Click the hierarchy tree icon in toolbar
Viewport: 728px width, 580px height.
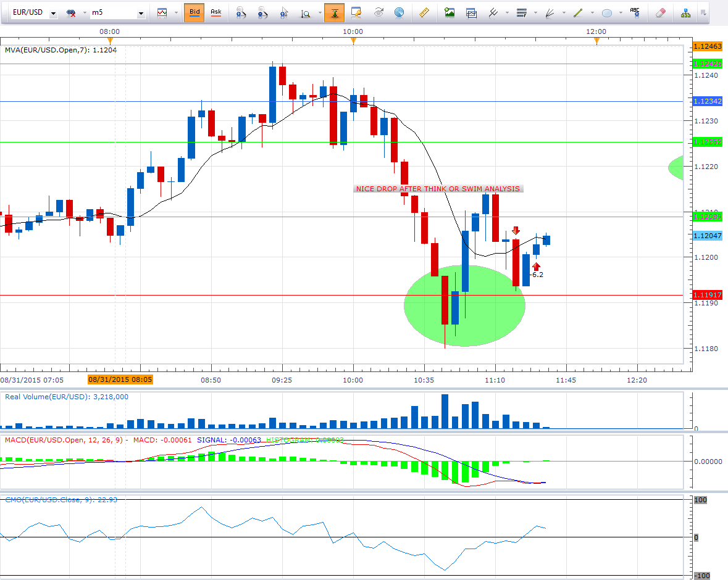point(685,12)
